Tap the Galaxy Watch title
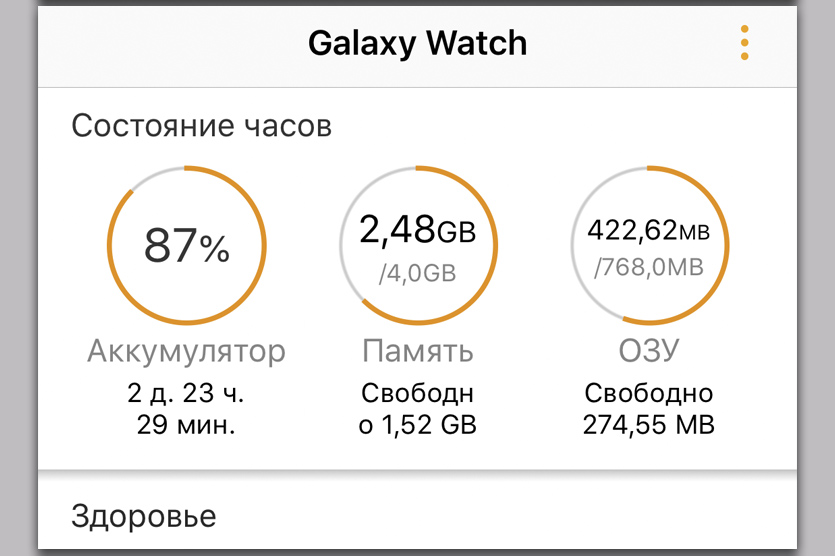The image size is (835, 556). point(417,43)
